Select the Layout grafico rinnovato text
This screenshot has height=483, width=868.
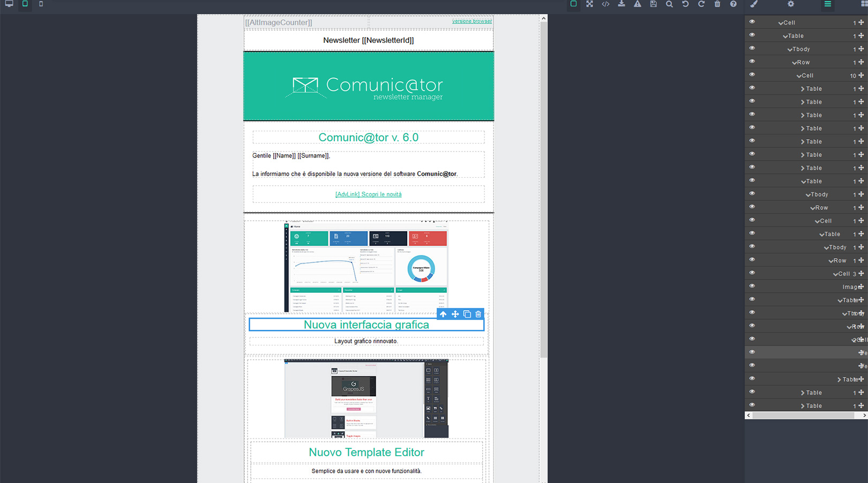click(366, 341)
